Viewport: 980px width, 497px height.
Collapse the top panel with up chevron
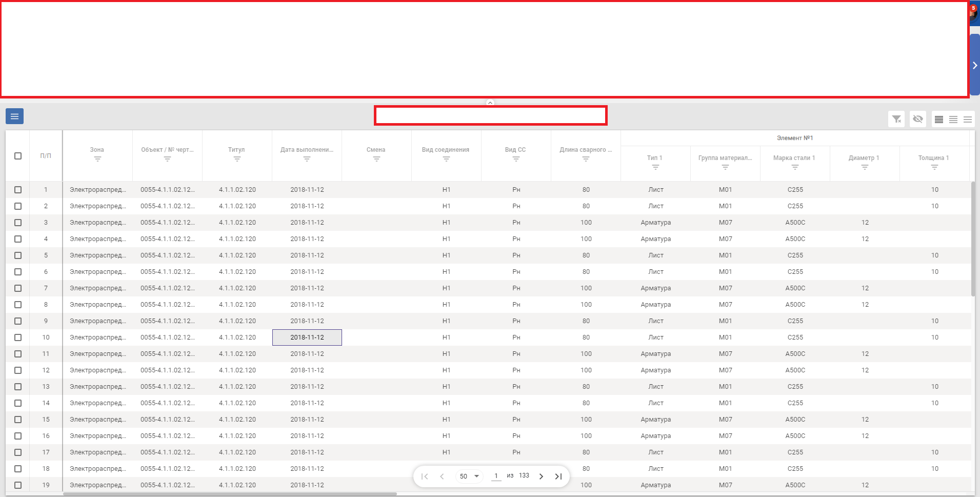click(490, 103)
